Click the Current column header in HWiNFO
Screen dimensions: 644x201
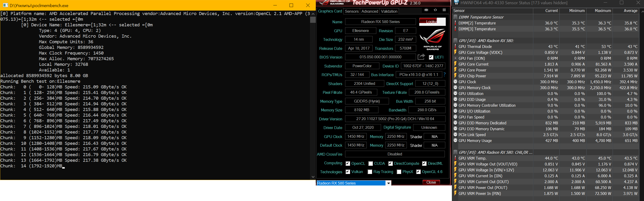pos(546,11)
